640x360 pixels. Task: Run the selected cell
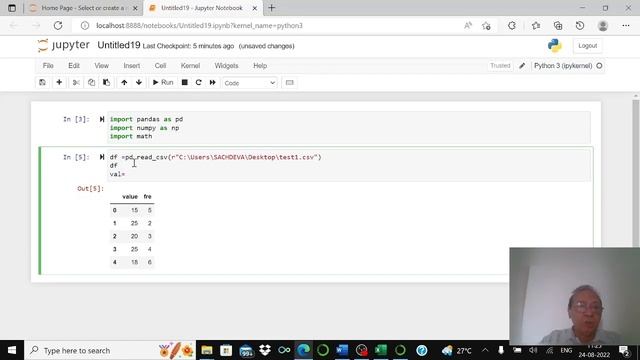click(163, 82)
